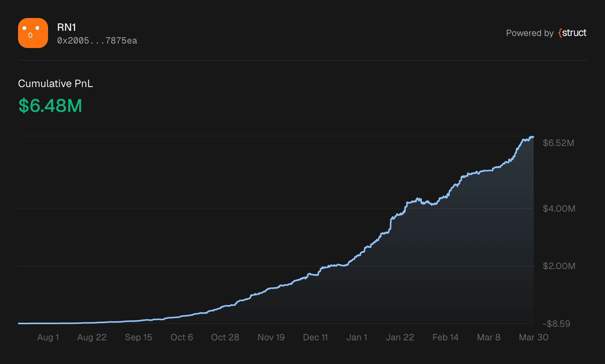Click the green $6.48M total value

point(50,105)
